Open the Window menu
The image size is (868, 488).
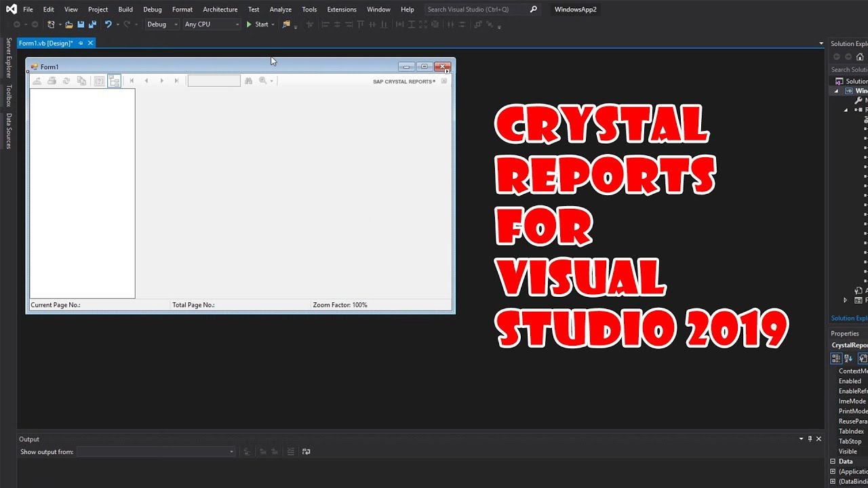click(378, 9)
